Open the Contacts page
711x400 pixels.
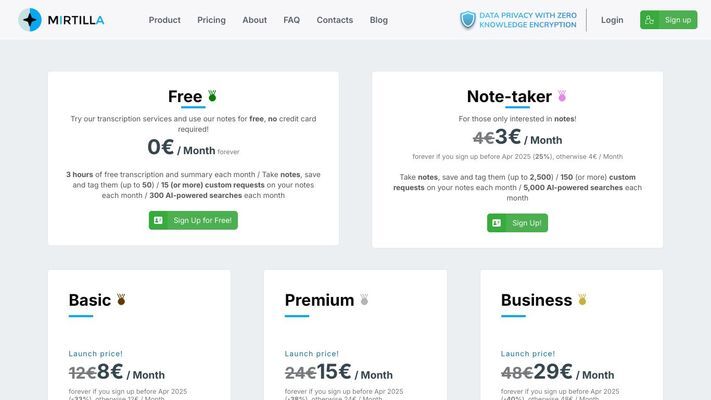click(x=335, y=20)
